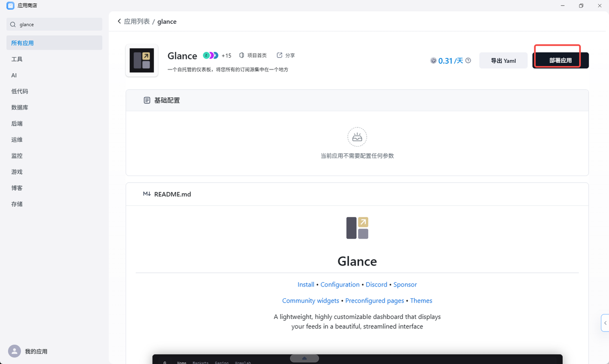Screen dimensions: 609x364
Task: Select 存储 category
Action: tap(54, 204)
